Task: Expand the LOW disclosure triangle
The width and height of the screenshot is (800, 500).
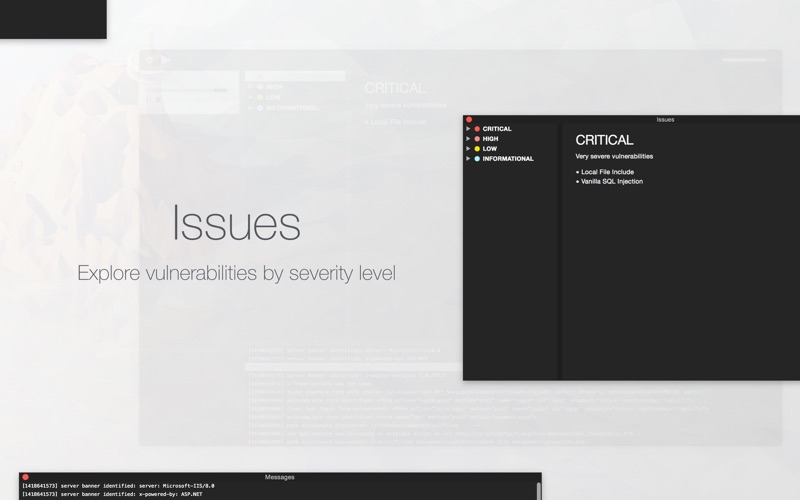Action: click(x=468, y=148)
